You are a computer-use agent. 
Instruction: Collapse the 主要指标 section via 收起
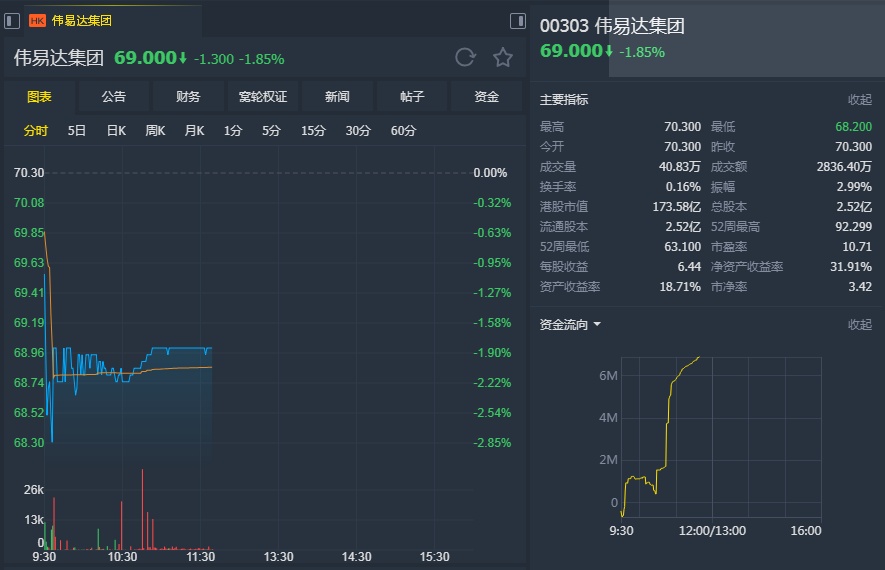(x=860, y=100)
